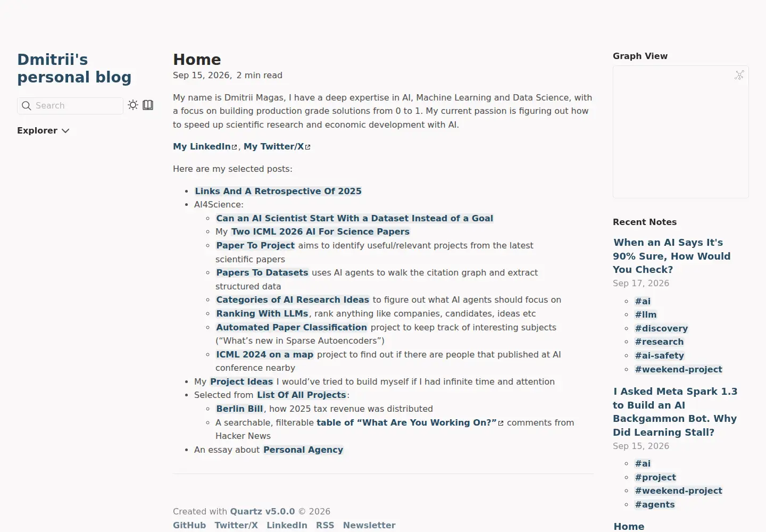This screenshot has height=532, width=766.
Task: Open the Twitter/X footer link
Action: pos(236,525)
